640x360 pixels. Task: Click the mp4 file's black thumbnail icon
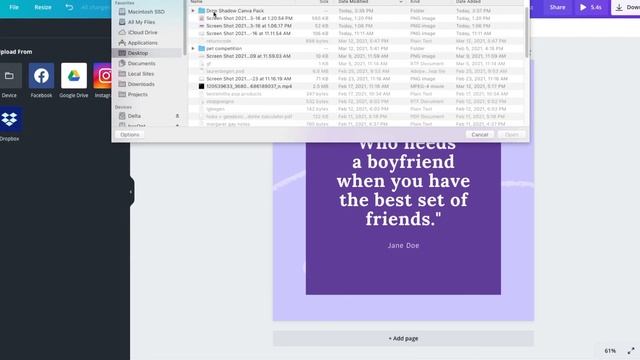[x=201, y=86]
